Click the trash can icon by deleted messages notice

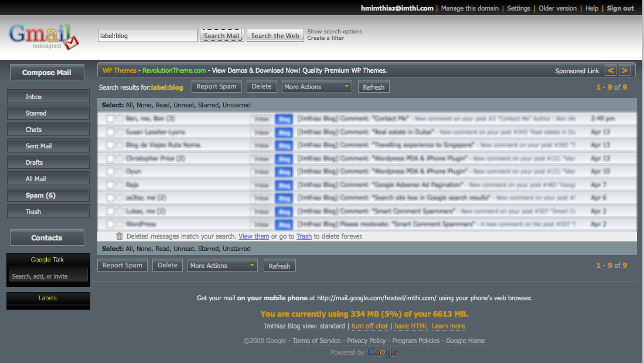pyautogui.click(x=120, y=236)
